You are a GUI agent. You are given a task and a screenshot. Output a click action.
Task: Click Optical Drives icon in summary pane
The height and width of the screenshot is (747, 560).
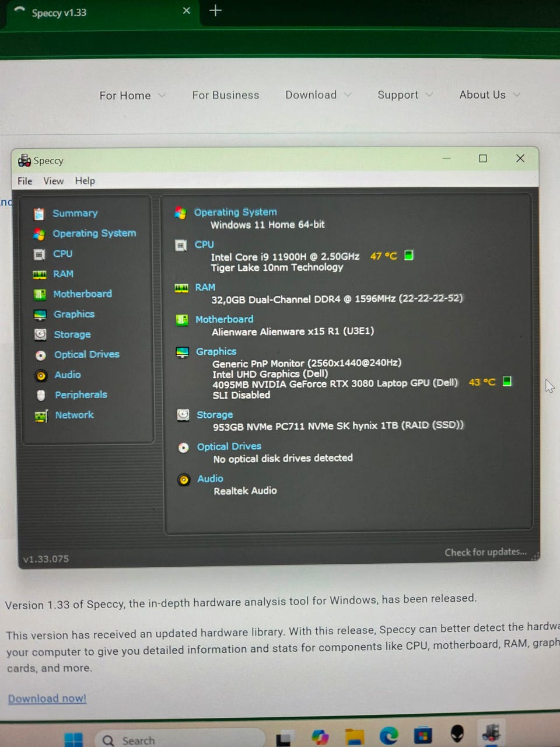pos(184,448)
